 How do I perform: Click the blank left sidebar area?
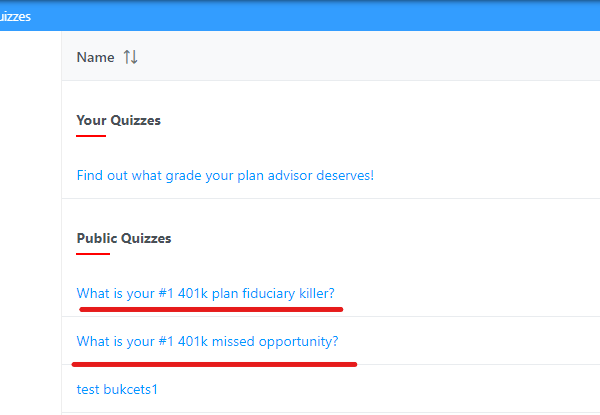click(30, 222)
